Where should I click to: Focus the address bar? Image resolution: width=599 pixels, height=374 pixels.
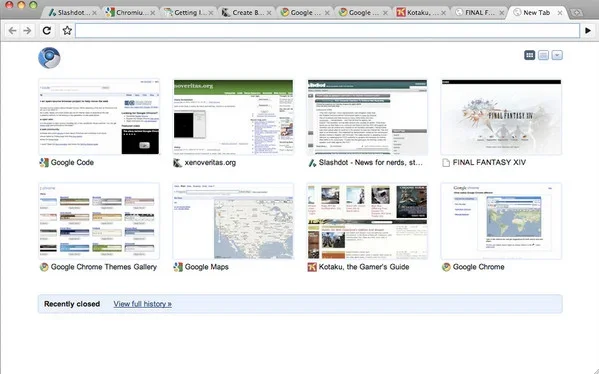coord(327,31)
